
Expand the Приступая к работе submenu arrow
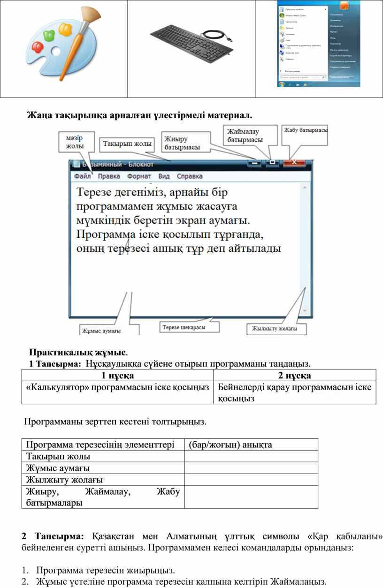[325, 9]
